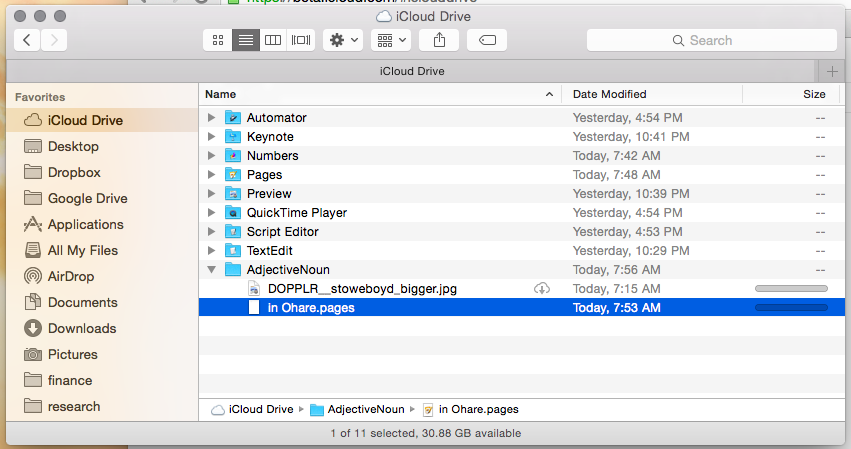This screenshot has width=851, height=449.
Task: Expand the Script Editor folder triangle
Action: pyautogui.click(x=212, y=231)
